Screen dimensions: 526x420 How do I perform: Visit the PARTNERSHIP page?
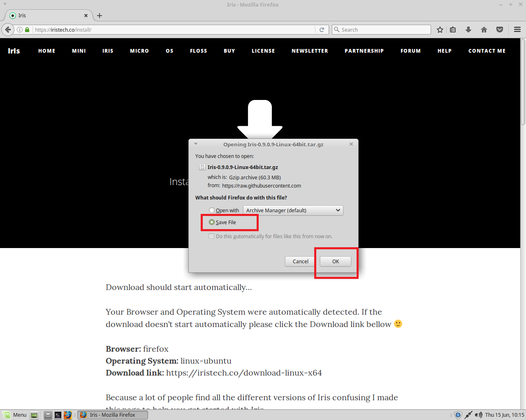(364, 51)
